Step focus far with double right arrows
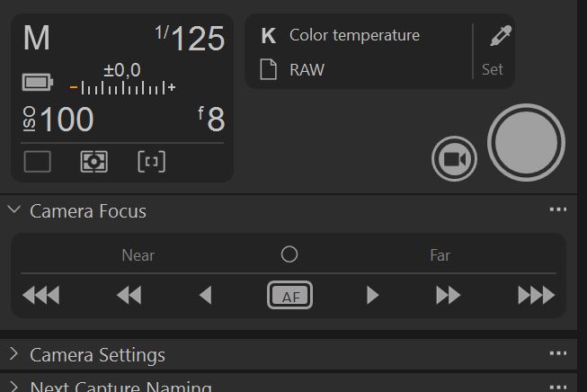 [448, 295]
